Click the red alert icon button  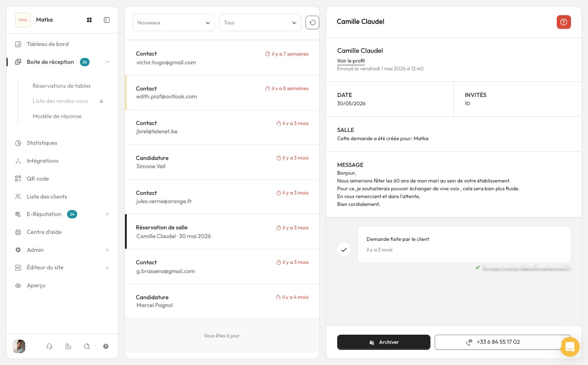[564, 22]
